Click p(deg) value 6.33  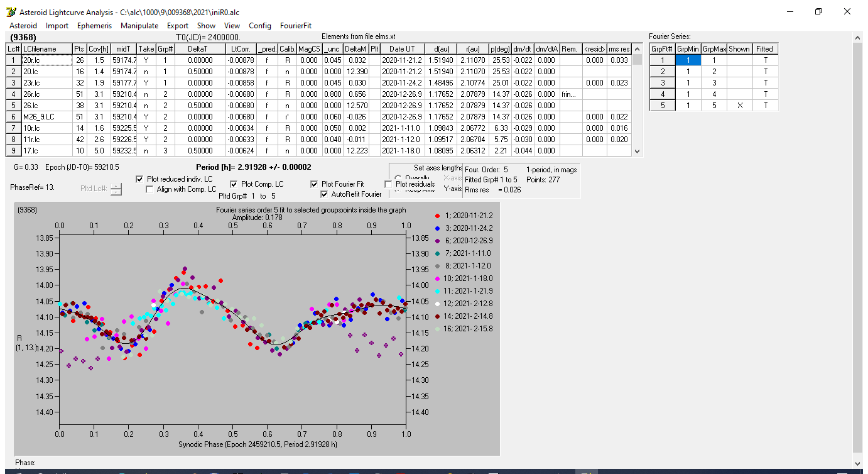pyautogui.click(x=500, y=128)
